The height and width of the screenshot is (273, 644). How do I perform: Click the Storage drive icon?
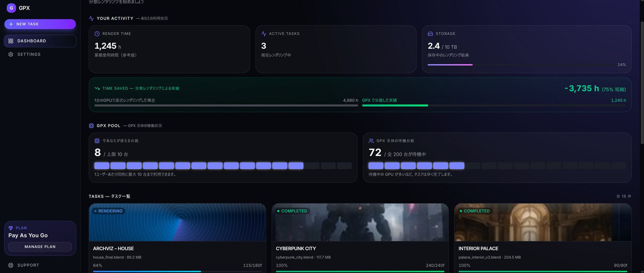[x=430, y=34]
